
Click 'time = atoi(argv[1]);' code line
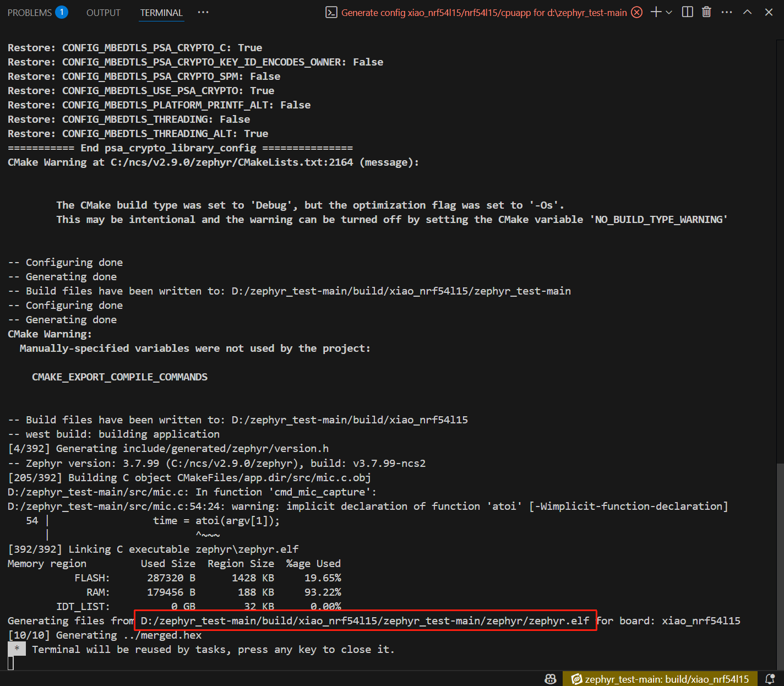click(x=216, y=521)
